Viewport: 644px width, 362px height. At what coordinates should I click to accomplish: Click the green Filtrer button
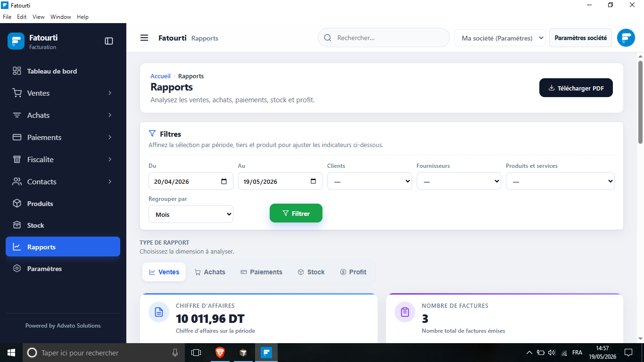(x=296, y=213)
